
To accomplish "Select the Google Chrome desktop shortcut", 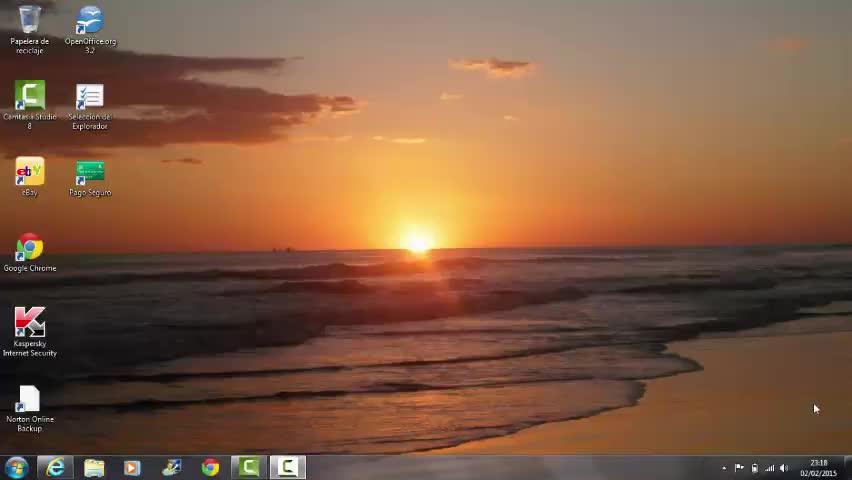I will (30, 253).
